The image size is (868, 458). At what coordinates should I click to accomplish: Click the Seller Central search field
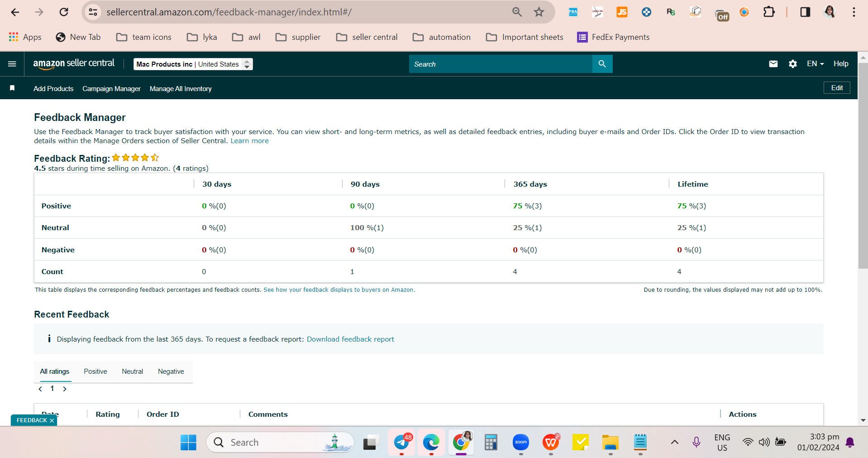501,64
